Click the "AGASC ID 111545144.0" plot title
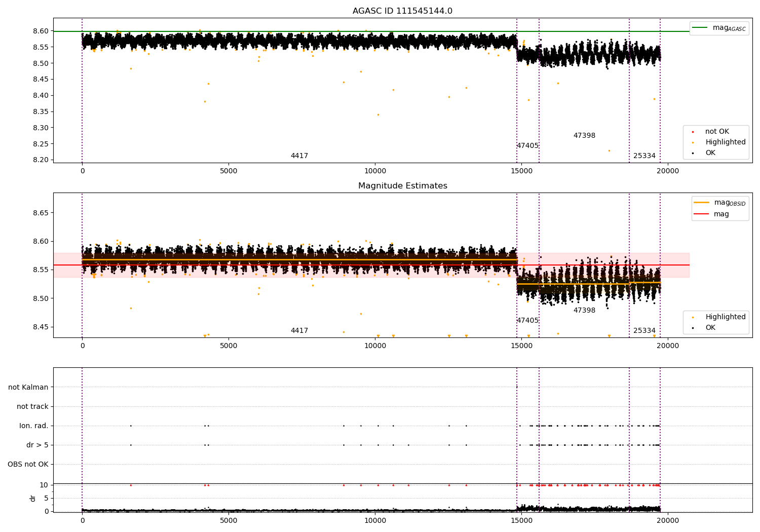760x532 pixels. pos(402,11)
